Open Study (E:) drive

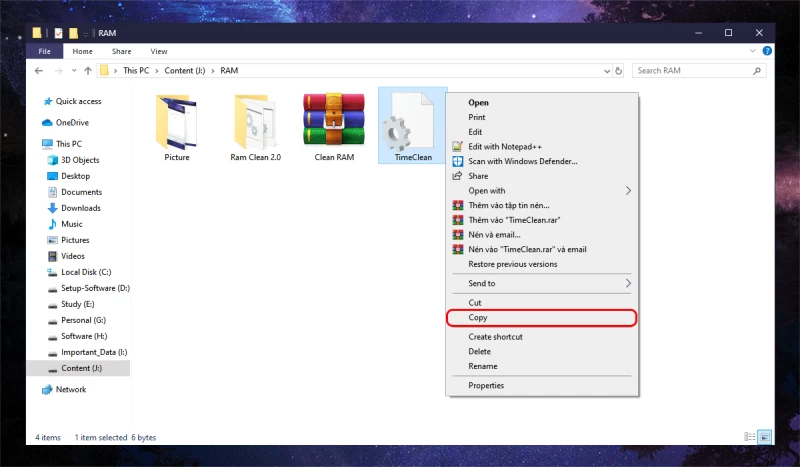click(71, 304)
